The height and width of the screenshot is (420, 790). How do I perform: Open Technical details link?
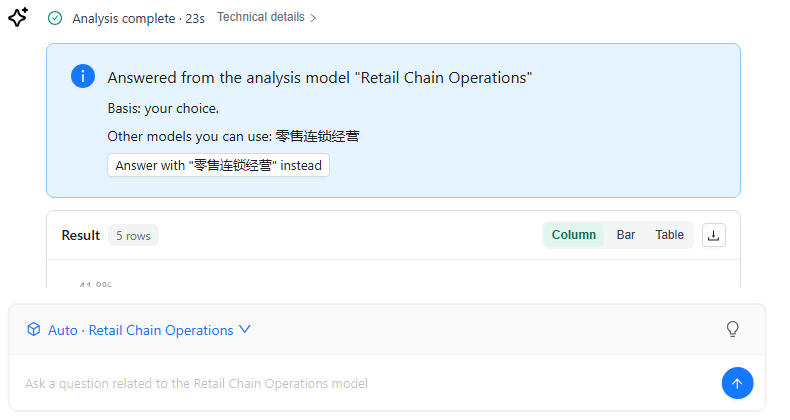coord(261,17)
